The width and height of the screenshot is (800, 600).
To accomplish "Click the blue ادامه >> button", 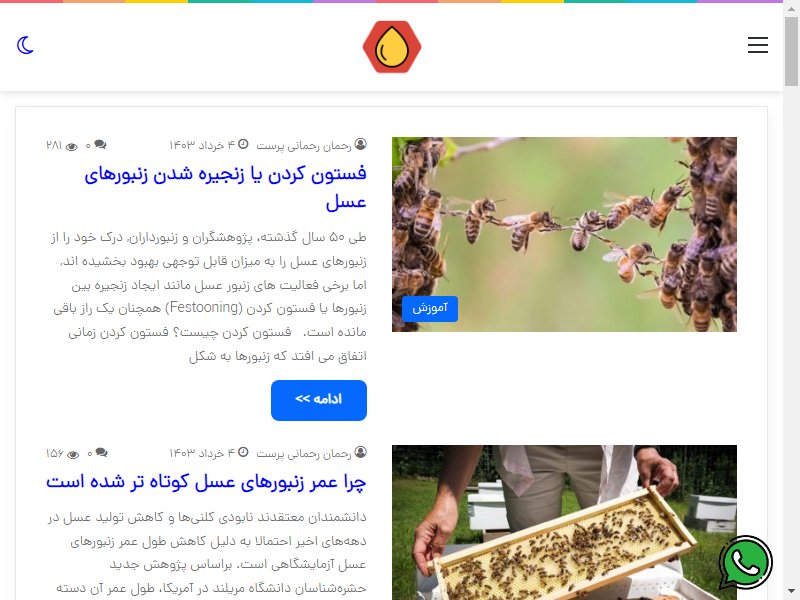I will tap(319, 400).
